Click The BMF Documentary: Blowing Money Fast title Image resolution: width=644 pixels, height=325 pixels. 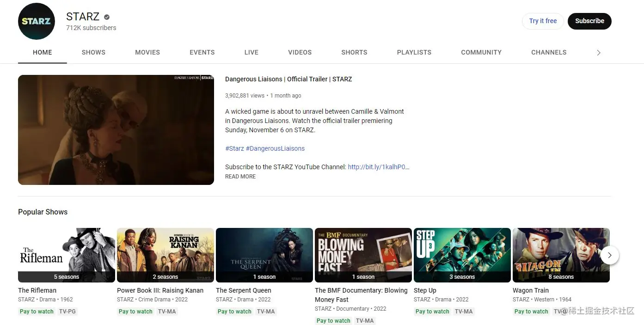(361, 295)
